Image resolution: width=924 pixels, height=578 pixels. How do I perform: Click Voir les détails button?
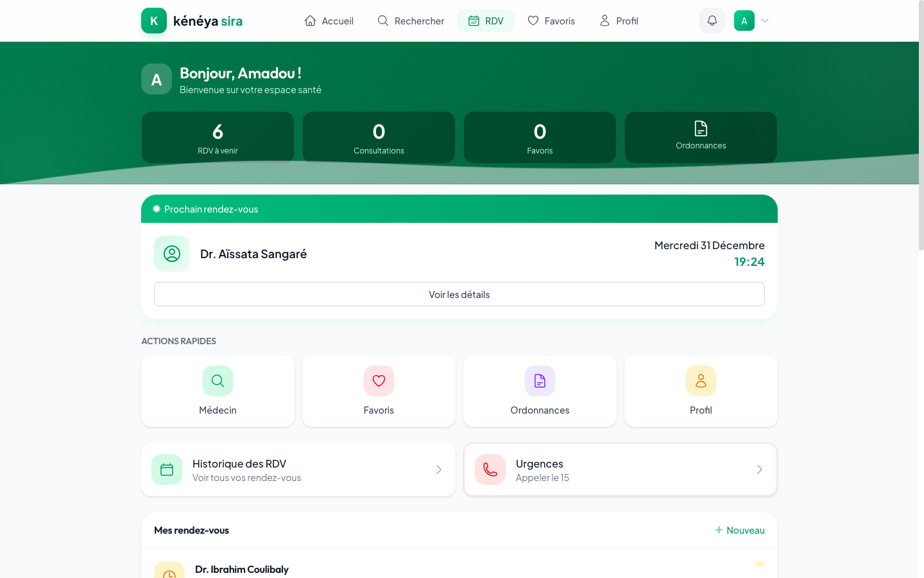pyautogui.click(x=459, y=294)
